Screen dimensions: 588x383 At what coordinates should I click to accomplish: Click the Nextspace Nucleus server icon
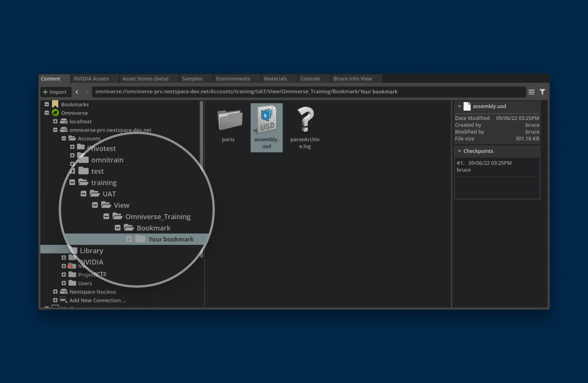[x=64, y=291]
